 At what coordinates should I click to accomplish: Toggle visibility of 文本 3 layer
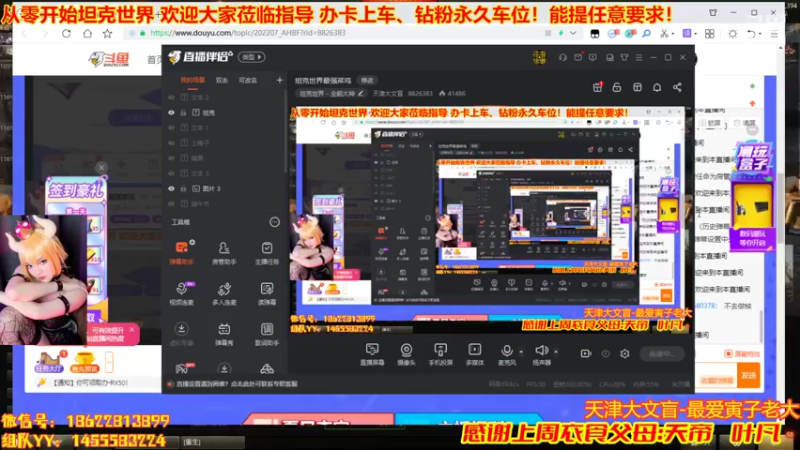(x=171, y=173)
